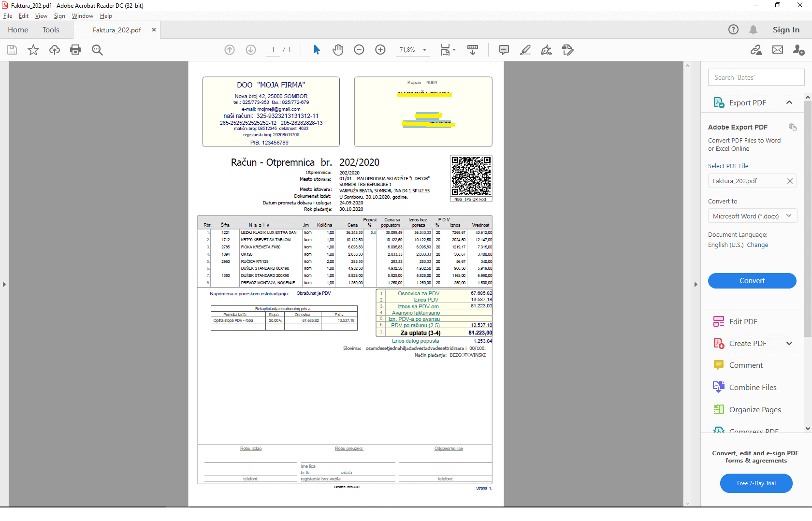The width and height of the screenshot is (812, 521).
Task: Open the zoom level dropdown
Action: coord(425,50)
